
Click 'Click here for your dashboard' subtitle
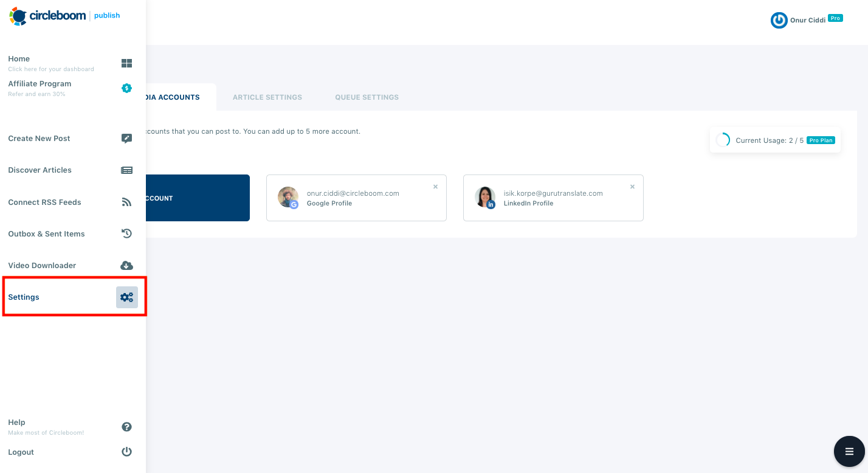(51, 69)
